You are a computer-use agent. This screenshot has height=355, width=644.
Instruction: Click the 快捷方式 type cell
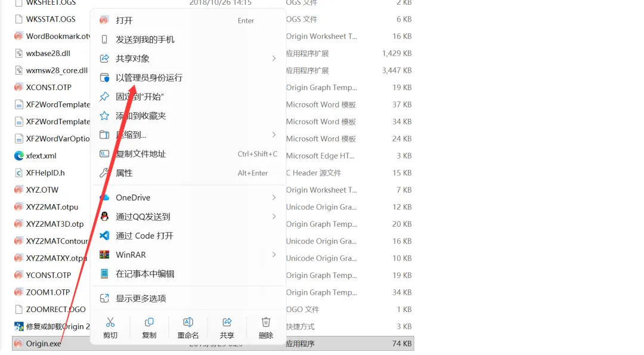(x=300, y=326)
